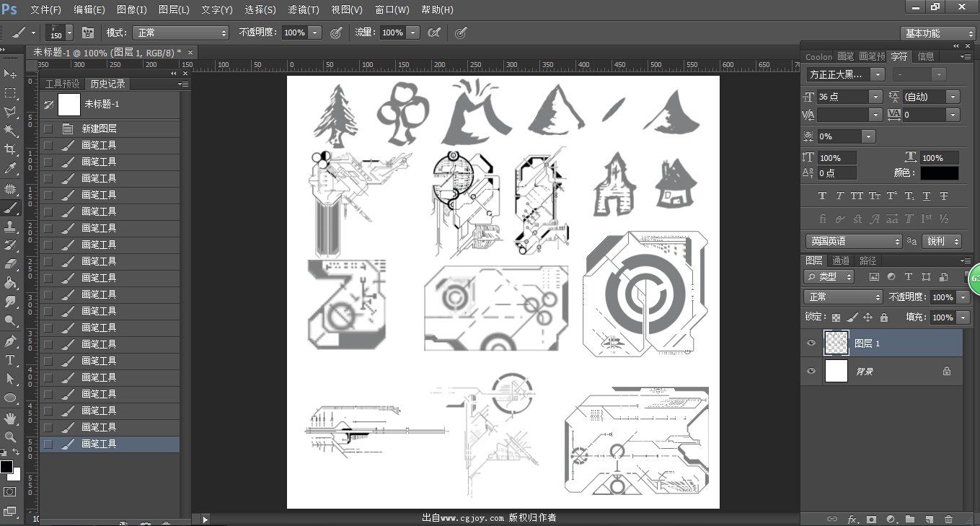Switch to the 工具预设 tab

pyautogui.click(x=63, y=84)
